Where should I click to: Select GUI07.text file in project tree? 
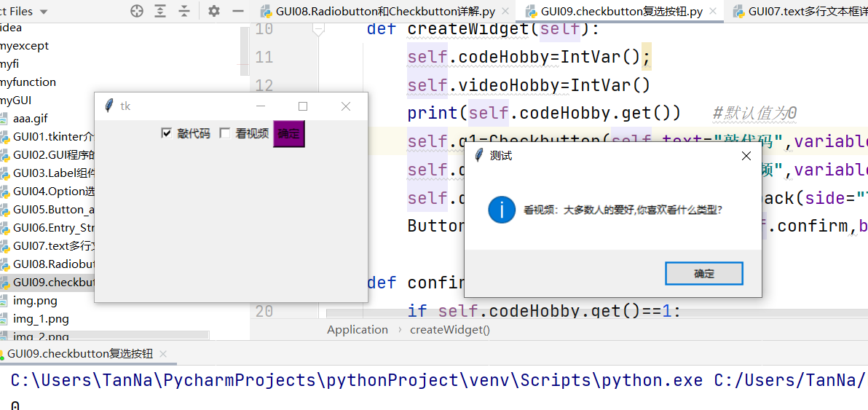54,246
